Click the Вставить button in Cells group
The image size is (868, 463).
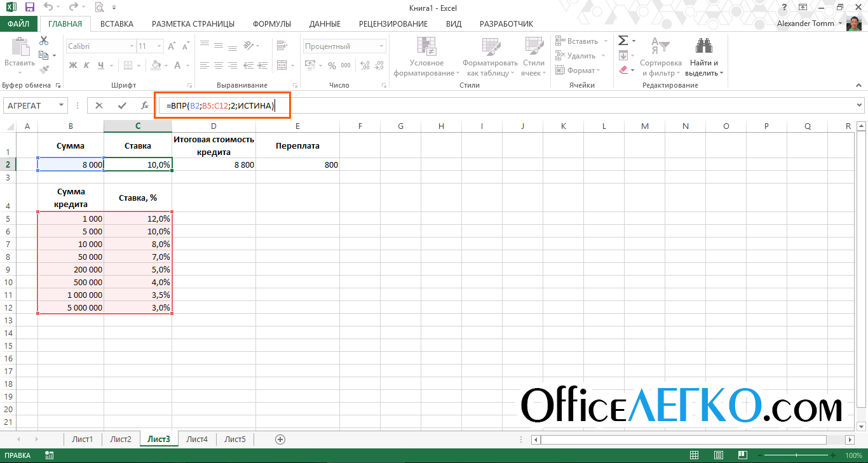coord(577,41)
